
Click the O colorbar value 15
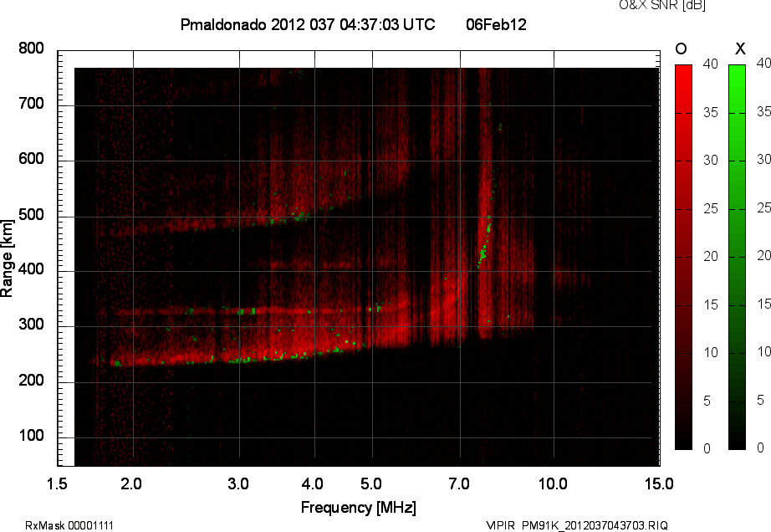(x=711, y=305)
